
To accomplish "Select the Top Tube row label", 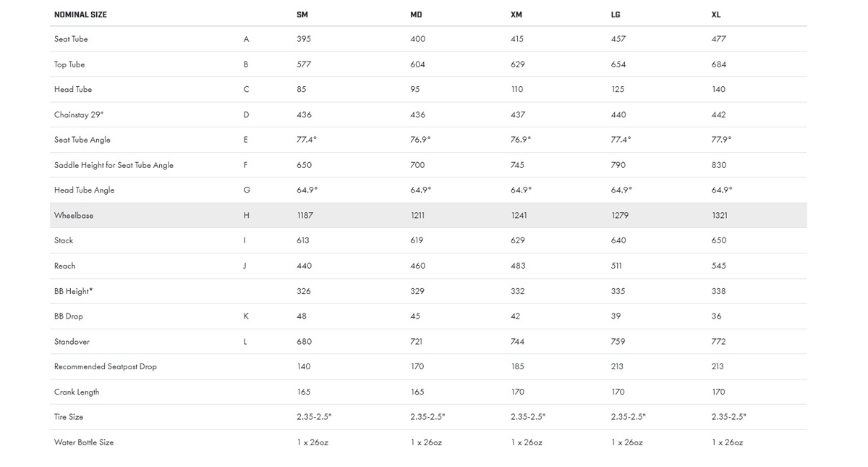I will tap(69, 64).
